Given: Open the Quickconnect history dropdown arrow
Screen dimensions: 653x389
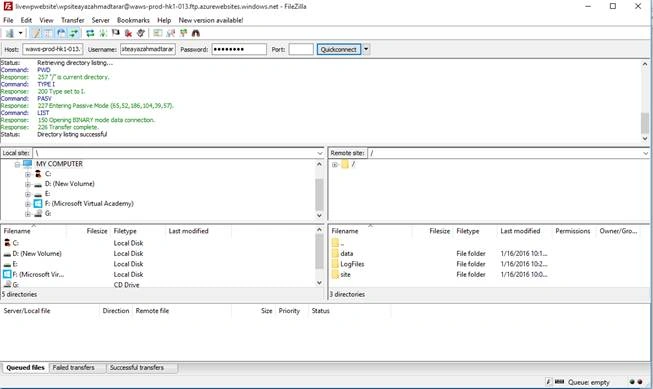Looking at the screenshot, I should click(x=366, y=49).
